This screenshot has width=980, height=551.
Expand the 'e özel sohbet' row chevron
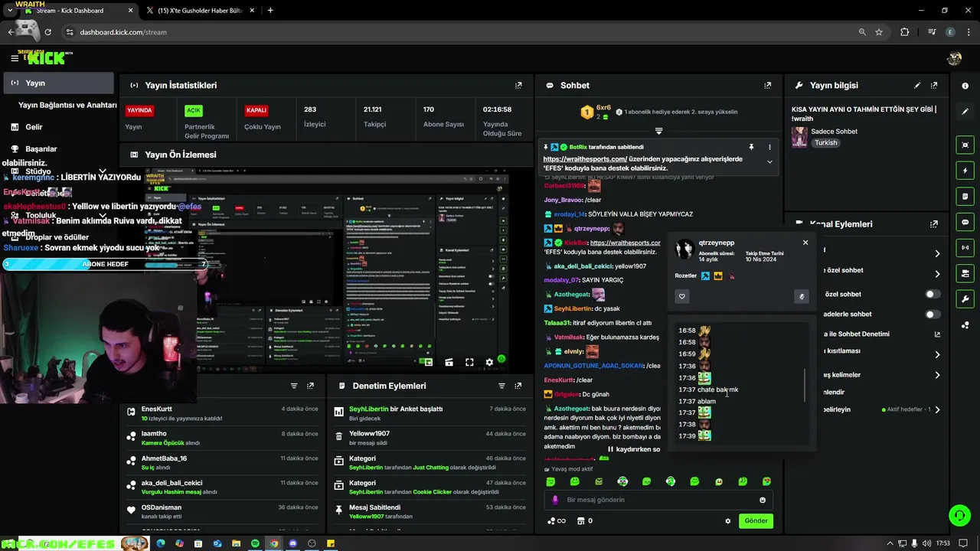[937, 274]
